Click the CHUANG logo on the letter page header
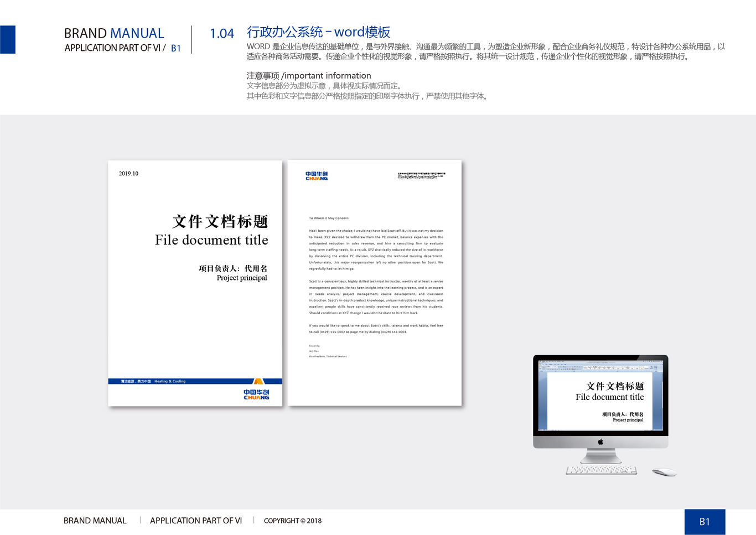The height and width of the screenshot is (535, 756). coord(317,176)
